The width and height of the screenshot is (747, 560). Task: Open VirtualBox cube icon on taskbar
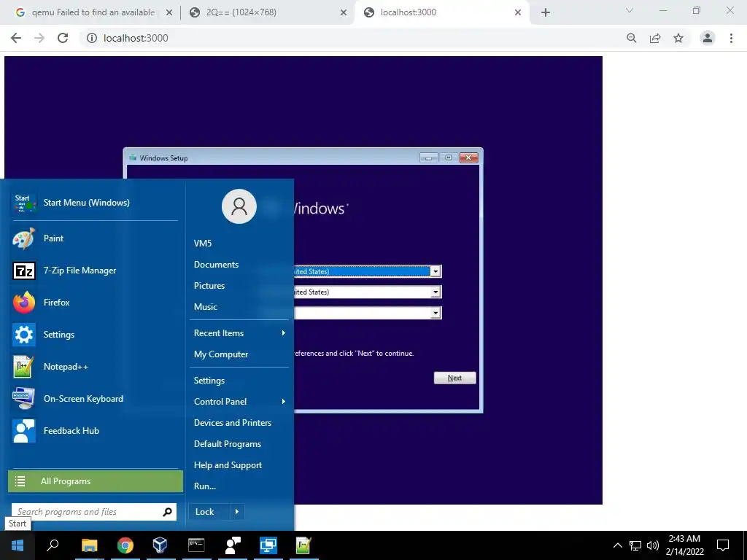[x=160, y=545]
